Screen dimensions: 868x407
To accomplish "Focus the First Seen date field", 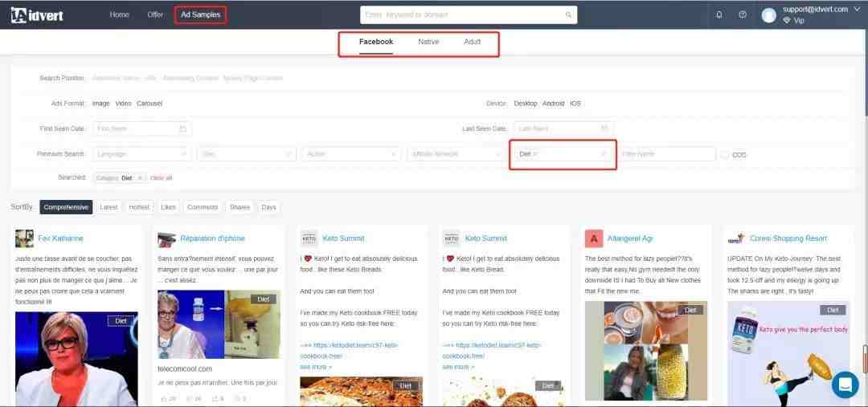I will [x=141, y=129].
